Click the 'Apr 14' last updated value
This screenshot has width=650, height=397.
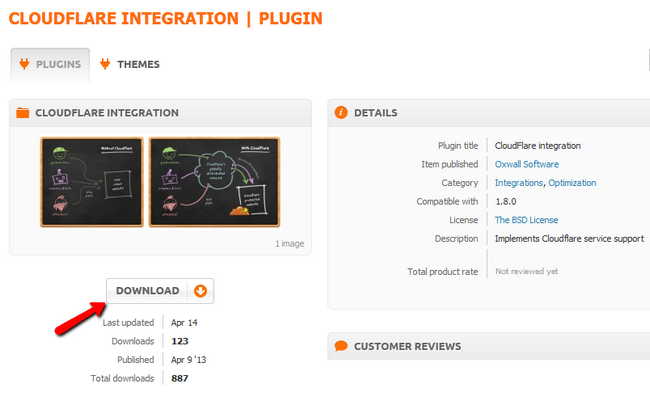tap(184, 322)
